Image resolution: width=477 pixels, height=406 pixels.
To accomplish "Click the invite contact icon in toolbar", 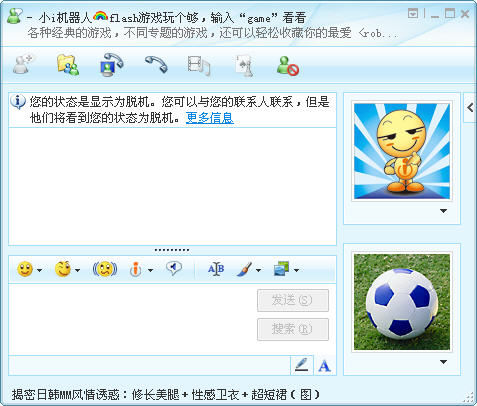I will point(24,64).
